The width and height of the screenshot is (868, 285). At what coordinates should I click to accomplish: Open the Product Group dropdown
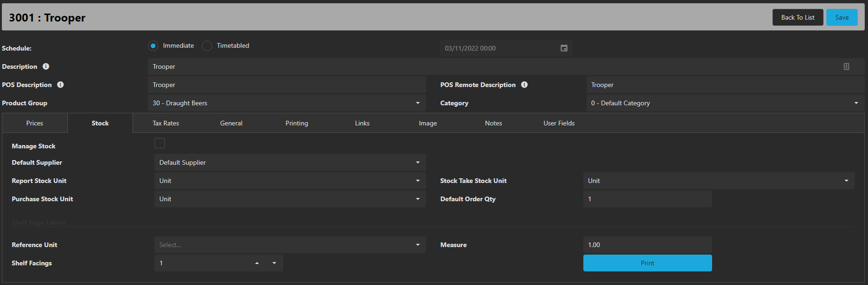[x=287, y=103]
